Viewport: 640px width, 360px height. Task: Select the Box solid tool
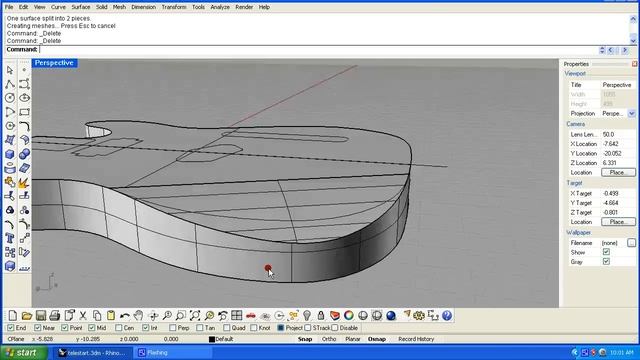(10, 154)
